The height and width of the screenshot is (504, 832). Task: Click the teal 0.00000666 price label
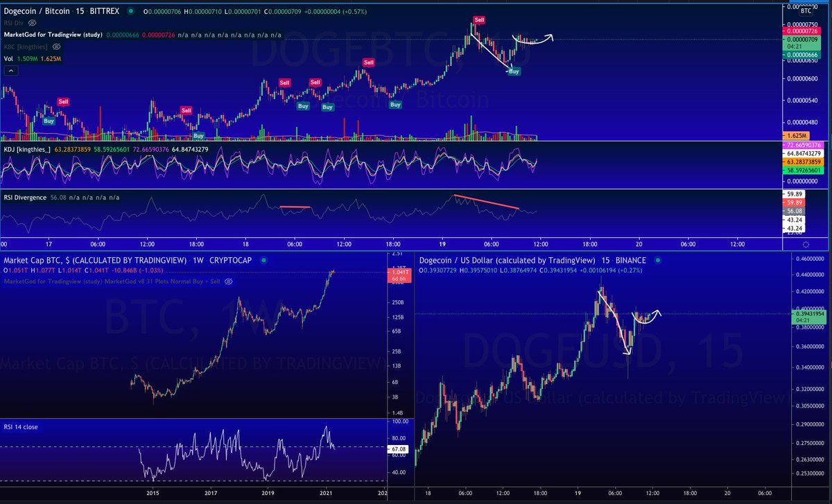[803, 55]
